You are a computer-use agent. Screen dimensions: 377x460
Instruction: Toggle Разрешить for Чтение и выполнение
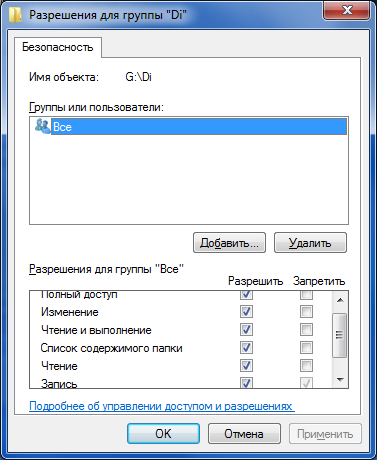point(246,330)
